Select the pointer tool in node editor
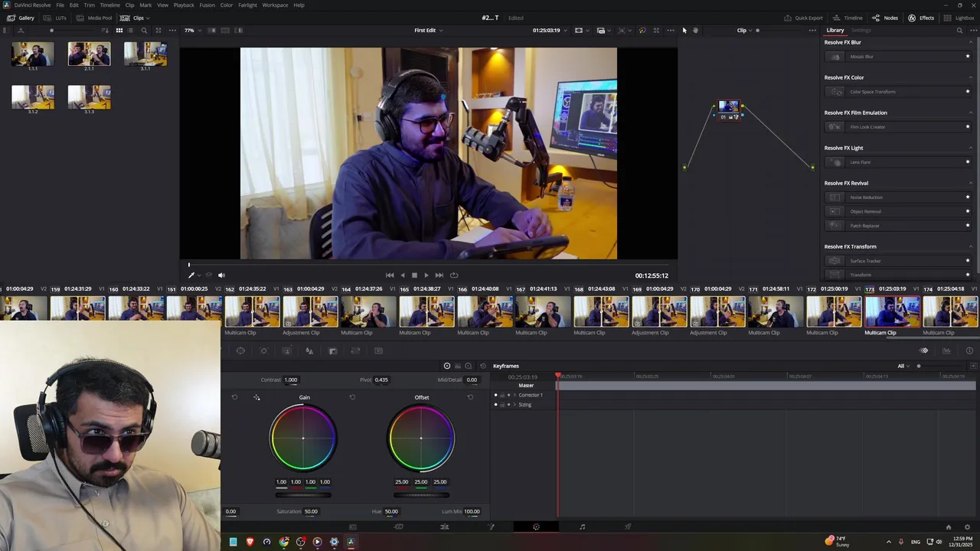This screenshot has height=551, width=980. click(x=684, y=31)
